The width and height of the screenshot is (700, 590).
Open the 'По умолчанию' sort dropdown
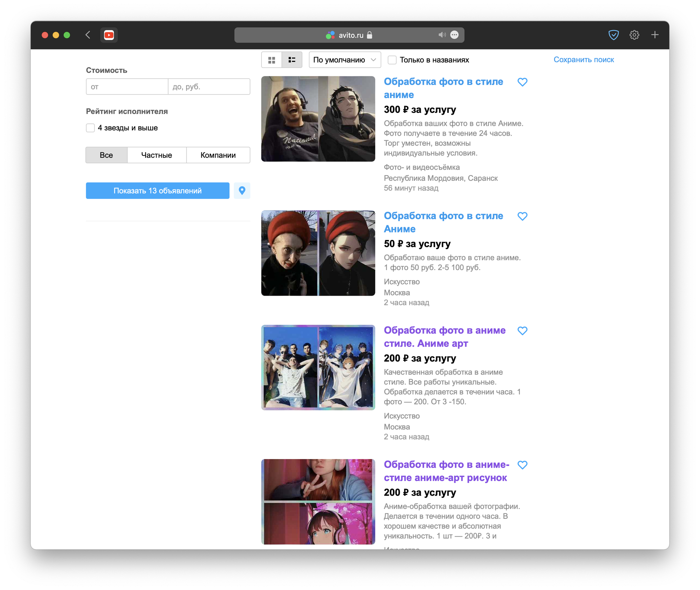345,60
